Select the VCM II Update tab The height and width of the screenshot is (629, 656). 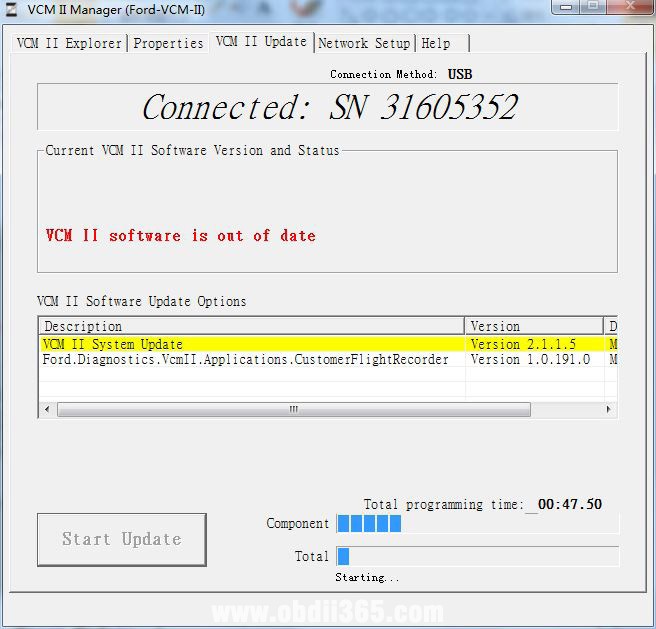[261, 42]
